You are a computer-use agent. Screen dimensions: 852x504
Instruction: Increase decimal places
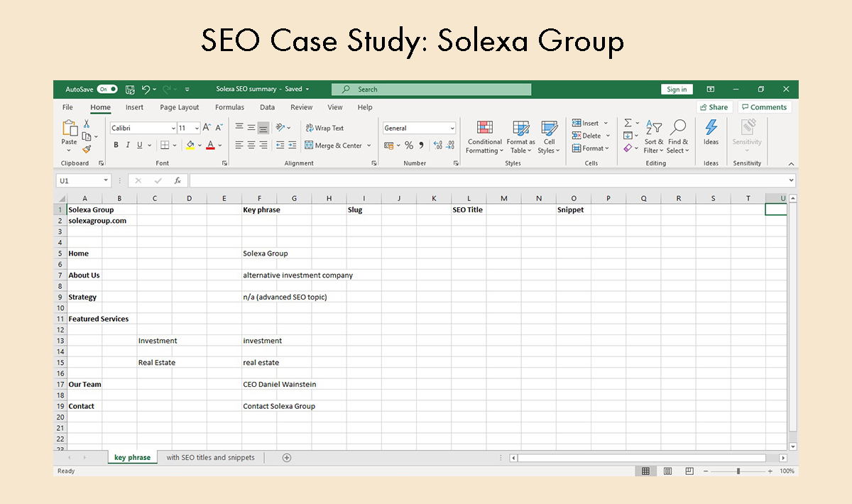(x=437, y=146)
